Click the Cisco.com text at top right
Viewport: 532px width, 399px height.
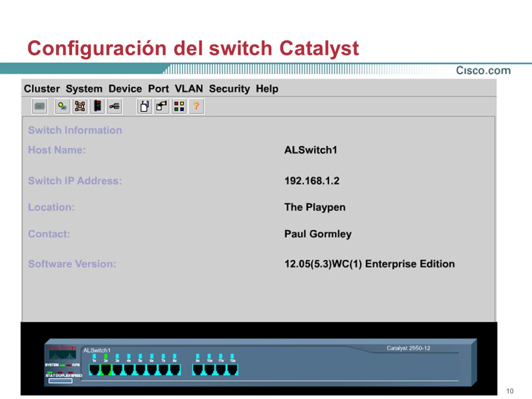(x=483, y=70)
